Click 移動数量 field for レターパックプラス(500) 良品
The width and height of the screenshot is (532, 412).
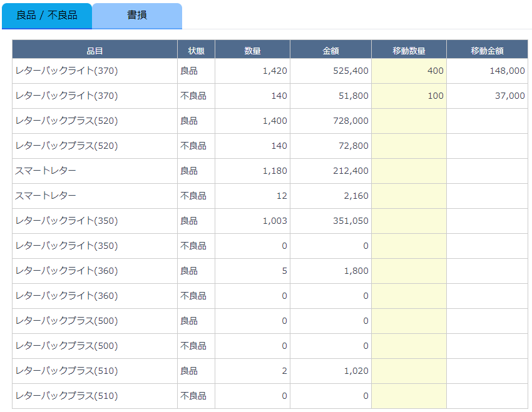click(409, 321)
